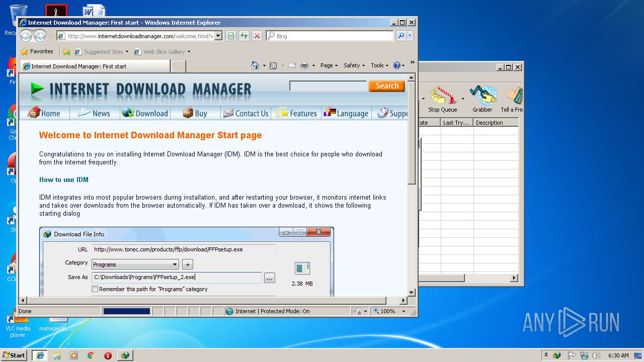Open the Safety menu
644x362 pixels.
(354, 65)
